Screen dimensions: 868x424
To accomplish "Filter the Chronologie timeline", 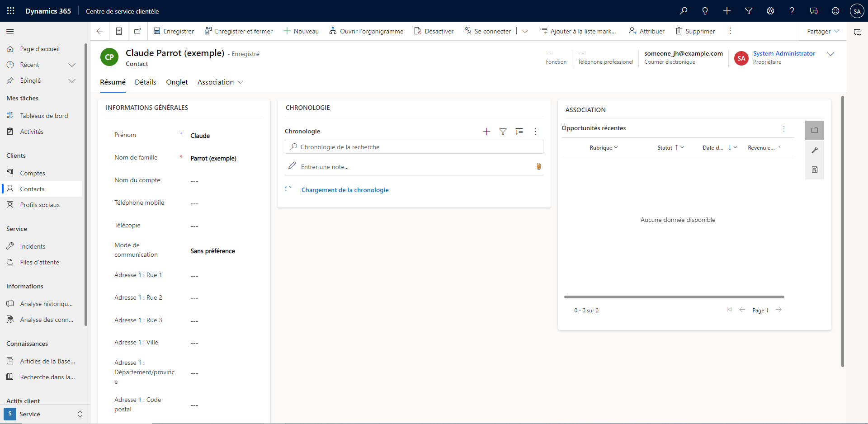I will [503, 132].
